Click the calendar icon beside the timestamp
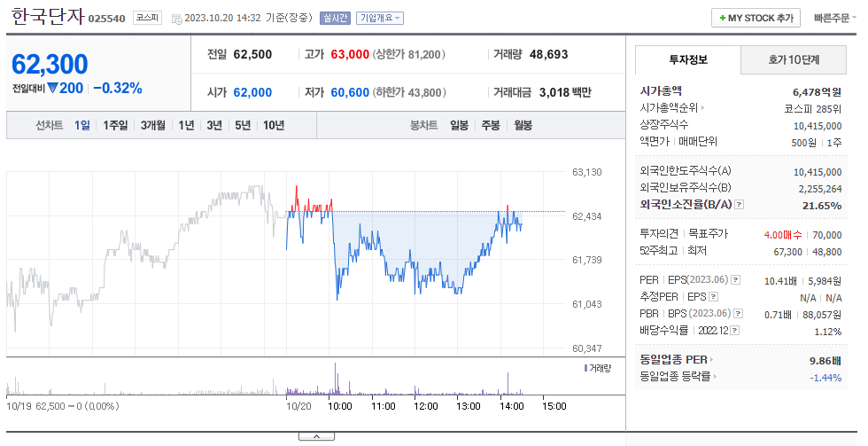 [x=176, y=20]
